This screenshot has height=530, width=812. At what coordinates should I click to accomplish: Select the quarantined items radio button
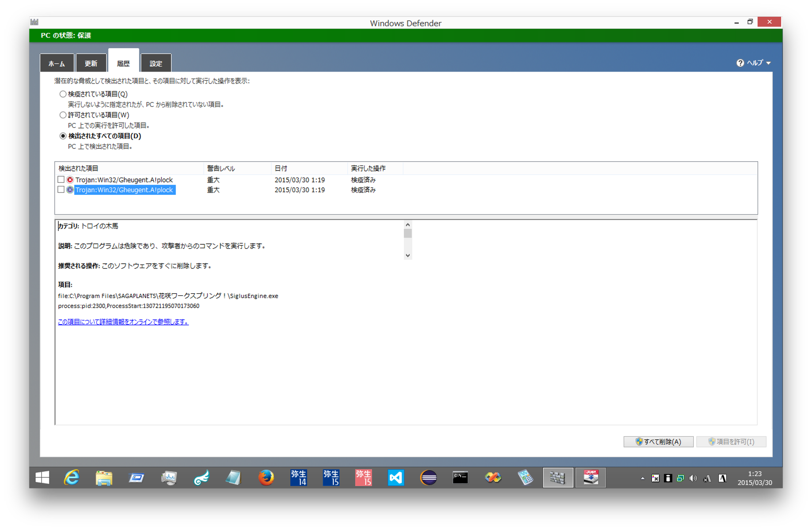(63, 94)
